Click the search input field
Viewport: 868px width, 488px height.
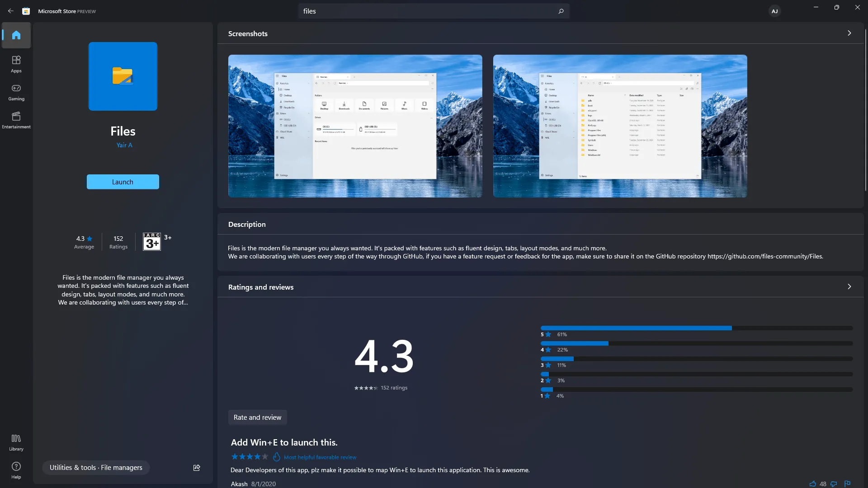[434, 11]
